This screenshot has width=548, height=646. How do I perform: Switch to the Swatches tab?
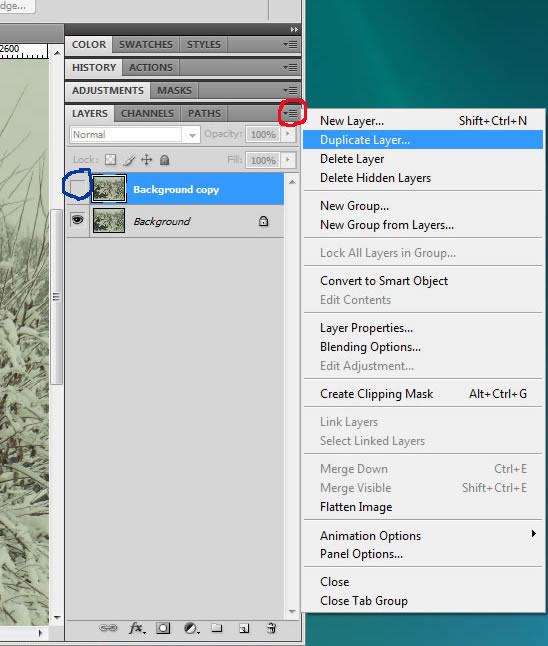(146, 44)
